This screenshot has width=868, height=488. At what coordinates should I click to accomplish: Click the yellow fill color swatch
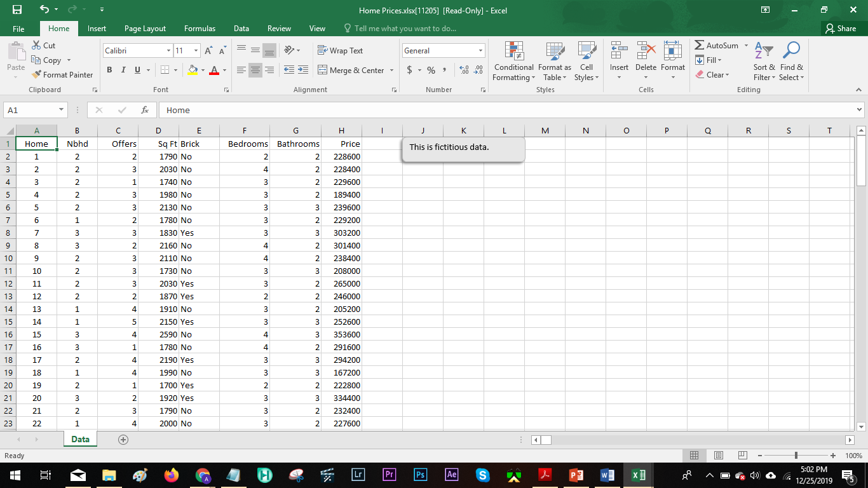tap(193, 70)
